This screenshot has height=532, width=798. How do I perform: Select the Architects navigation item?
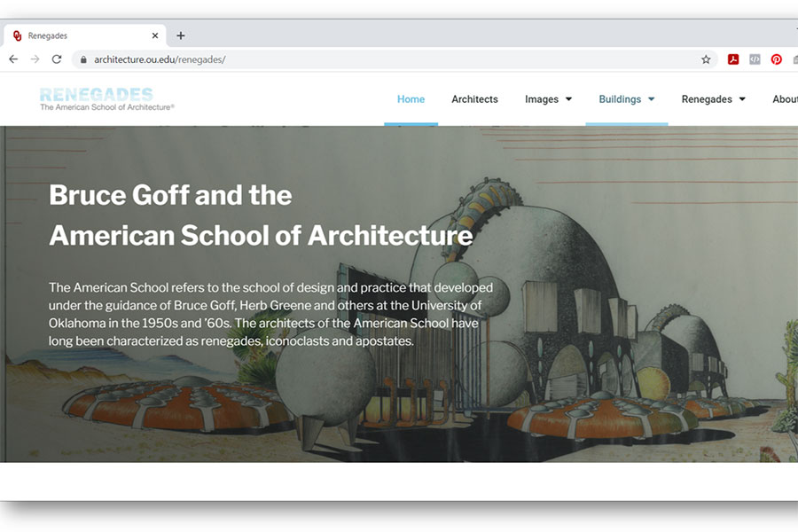[474, 98]
